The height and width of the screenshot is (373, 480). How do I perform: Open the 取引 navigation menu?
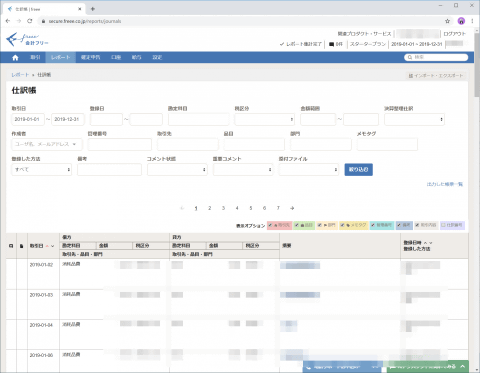click(x=35, y=57)
